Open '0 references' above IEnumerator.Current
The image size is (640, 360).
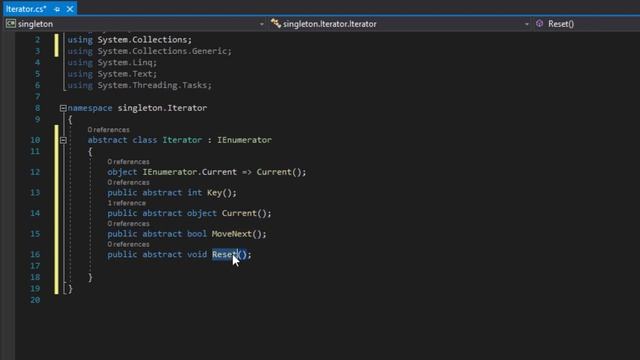[128, 162]
